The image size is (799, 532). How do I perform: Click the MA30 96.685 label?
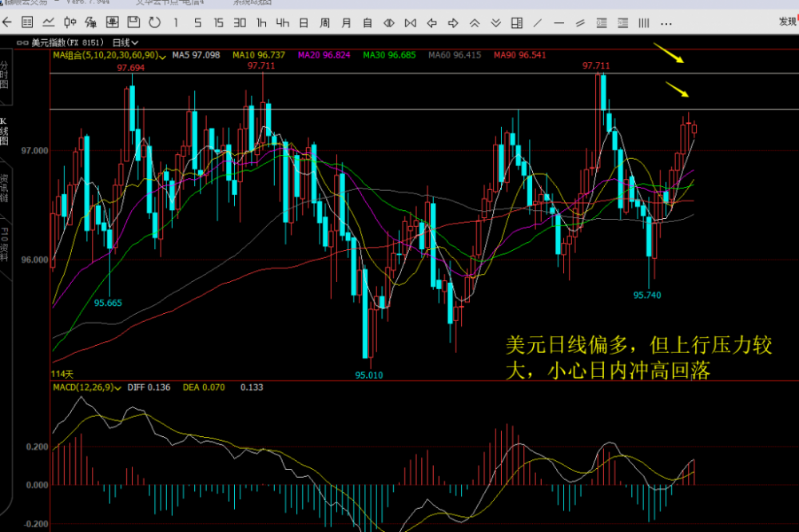(x=389, y=55)
